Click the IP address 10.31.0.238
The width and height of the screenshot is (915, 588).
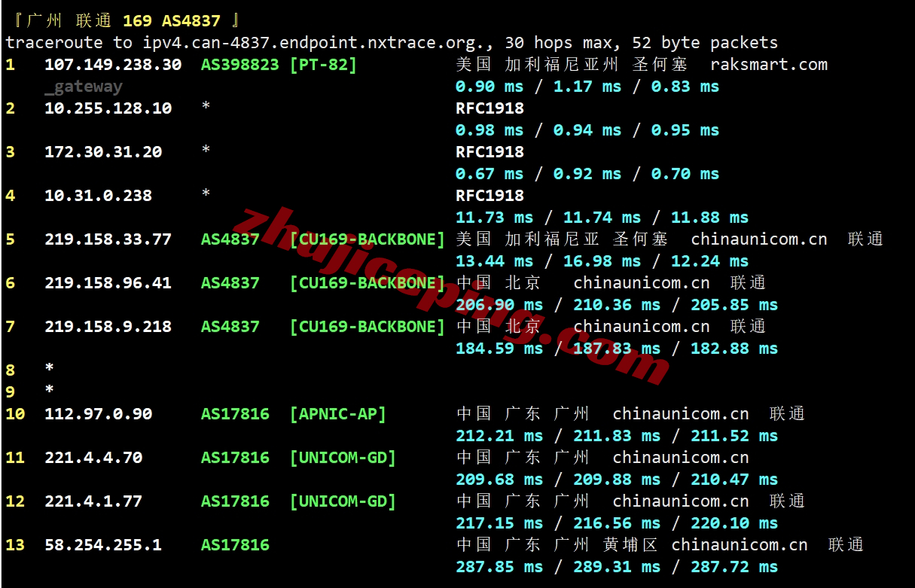(x=98, y=196)
